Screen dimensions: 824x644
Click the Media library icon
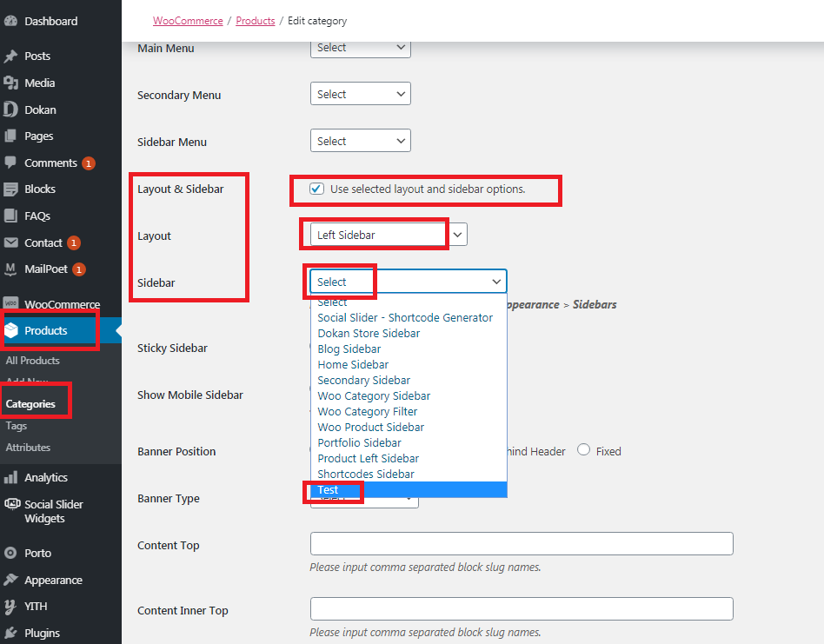10,83
